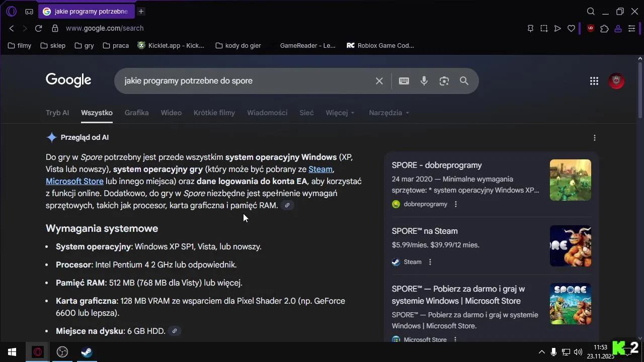
Task: Click the heart icon in the address bar
Action: click(571, 29)
